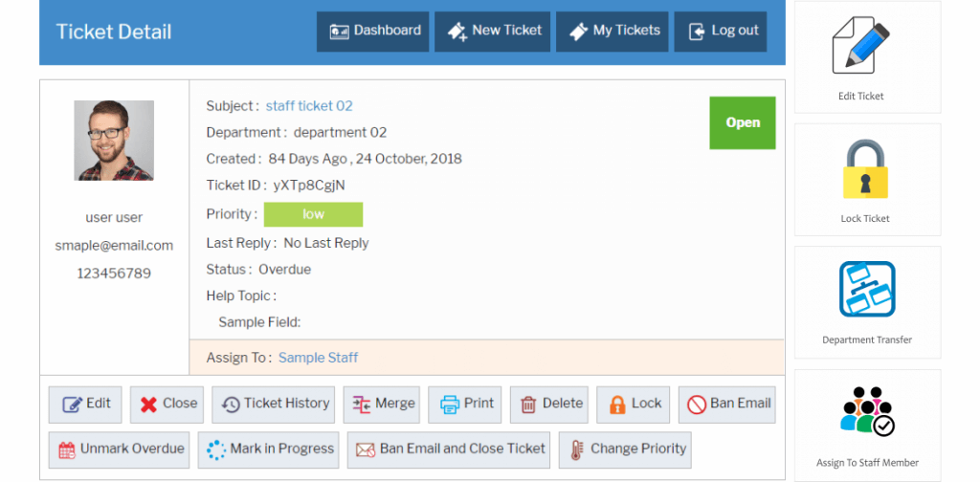Click the Assign To Staff Member people icon
The image size is (980, 482).
(x=867, y=411)
